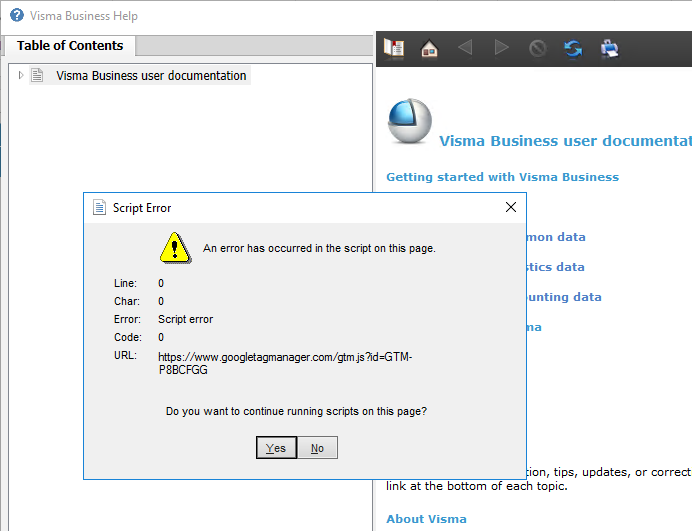Image resolution: width=692 pixels, height=531 pixels.
Task: Click the Script Error dialog title icon
Action: (x=99, y=207)
